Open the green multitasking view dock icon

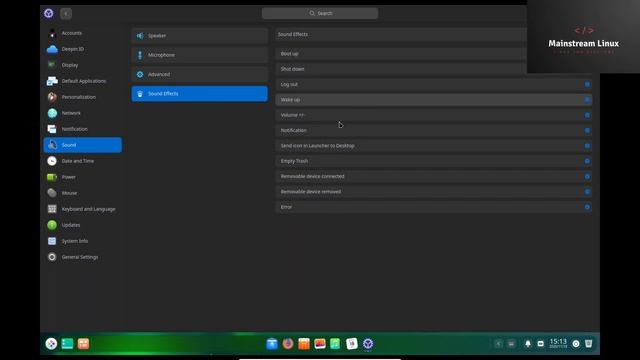[67, 344]
